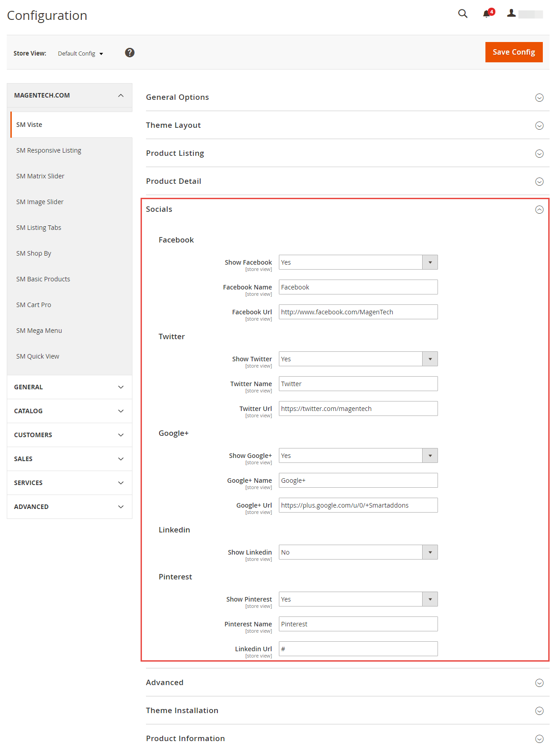
Task: Open the Show Linkedin dropdown
Action: coord(358,552)
